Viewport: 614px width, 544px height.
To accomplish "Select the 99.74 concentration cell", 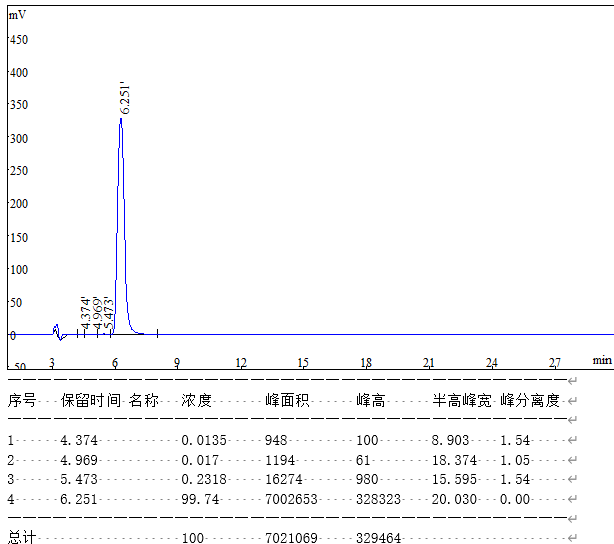I will point(197,499).
